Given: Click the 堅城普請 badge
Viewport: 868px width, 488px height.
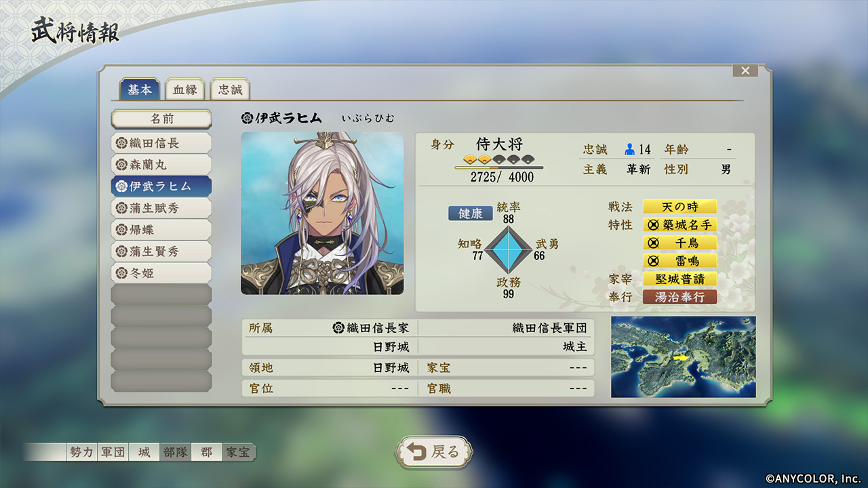Looking at the screenshot, I should click(x=679, y=279).
